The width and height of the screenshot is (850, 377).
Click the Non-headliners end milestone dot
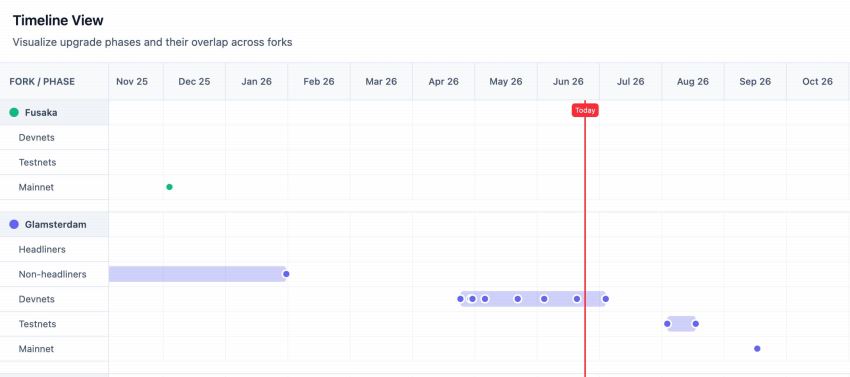pos(286,274)
